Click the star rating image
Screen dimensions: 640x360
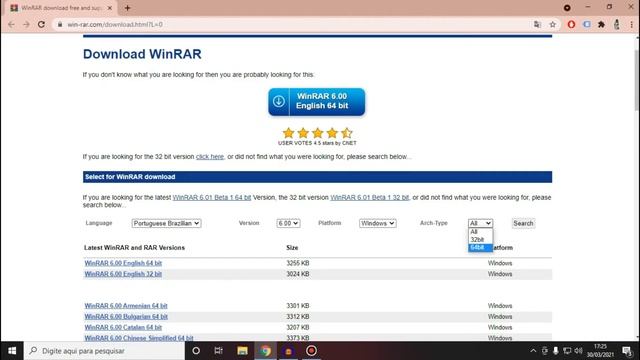317,133
